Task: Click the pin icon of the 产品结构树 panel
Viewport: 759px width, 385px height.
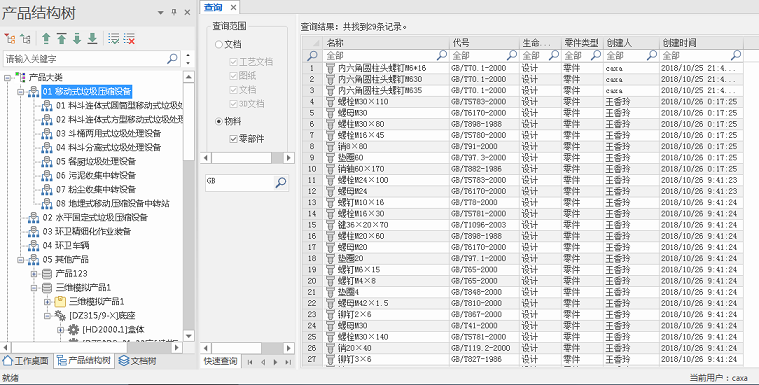Action: tap(174, 13)
